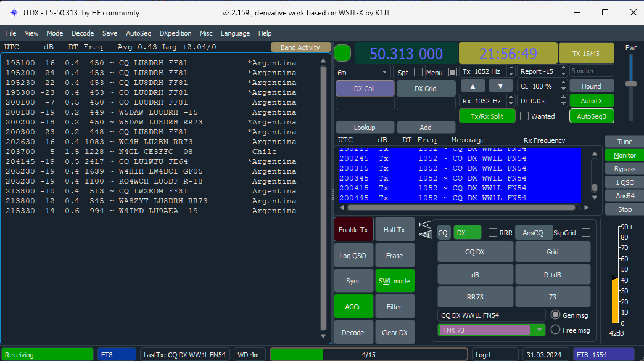This screenshot has height=361, width=644.
Task: Click the AGCc button
Action: [353, 306]
